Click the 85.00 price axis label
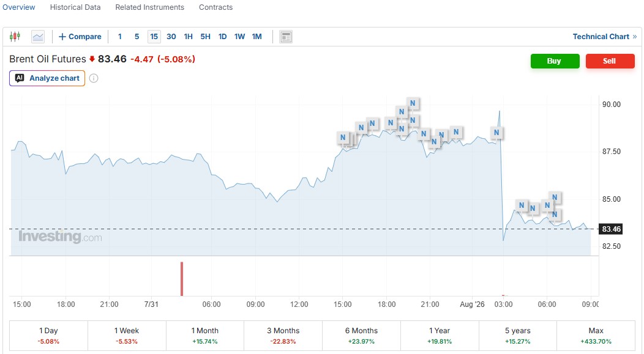This screenshot has height=354, width=644. coord(611,199)
